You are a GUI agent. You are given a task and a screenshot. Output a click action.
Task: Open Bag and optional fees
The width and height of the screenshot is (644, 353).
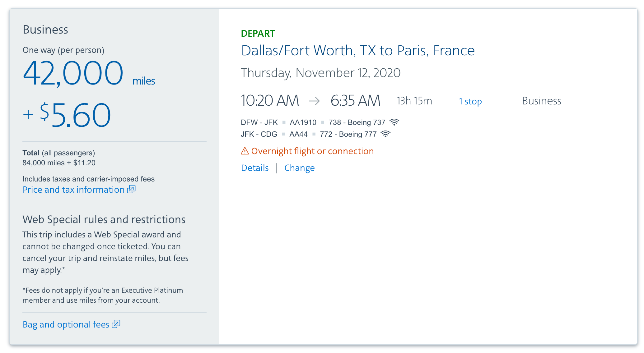tap(66, 324)
